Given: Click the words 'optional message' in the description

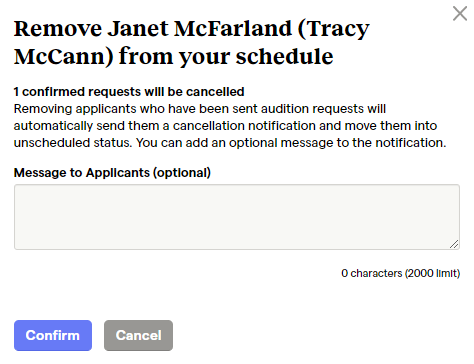Looking at the screenshot, I should 281,143.
